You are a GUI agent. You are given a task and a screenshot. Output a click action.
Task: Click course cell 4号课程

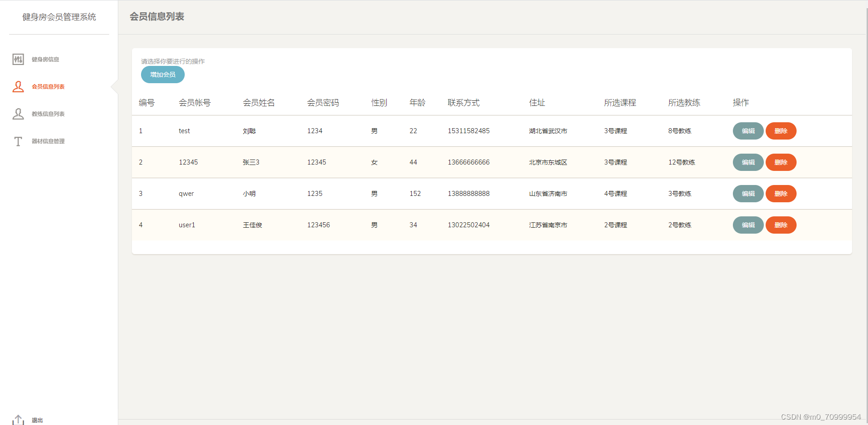[x=616, y=194]
